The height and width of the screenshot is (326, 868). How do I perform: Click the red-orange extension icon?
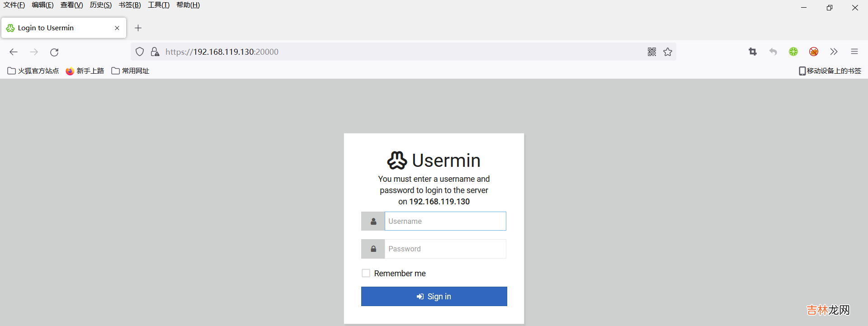tap(814, 52)
